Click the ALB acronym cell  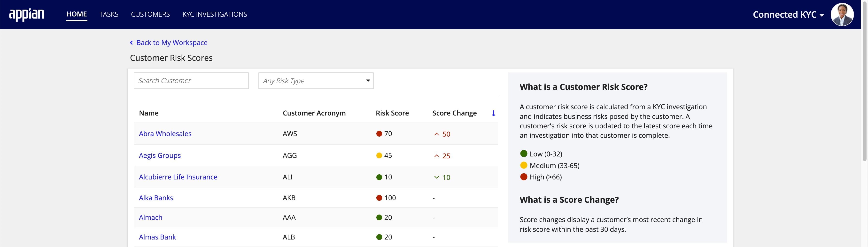tap(289, 237)
